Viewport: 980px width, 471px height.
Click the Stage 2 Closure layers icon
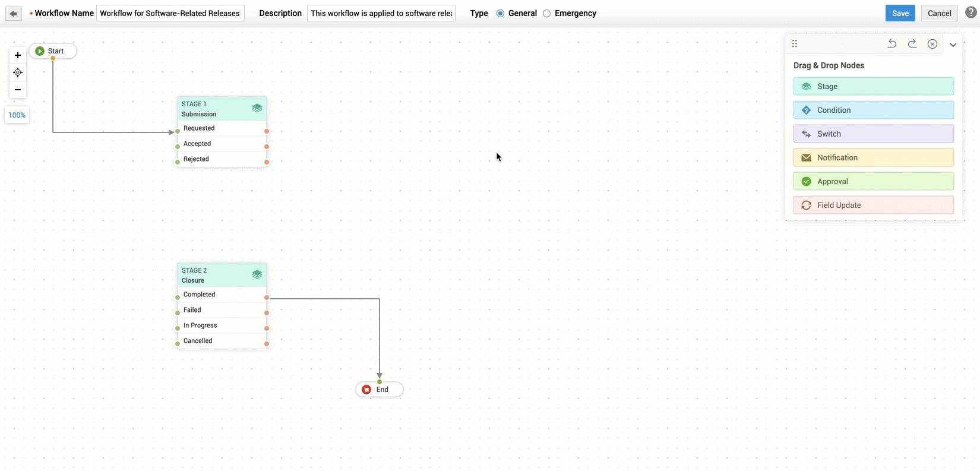257,274
